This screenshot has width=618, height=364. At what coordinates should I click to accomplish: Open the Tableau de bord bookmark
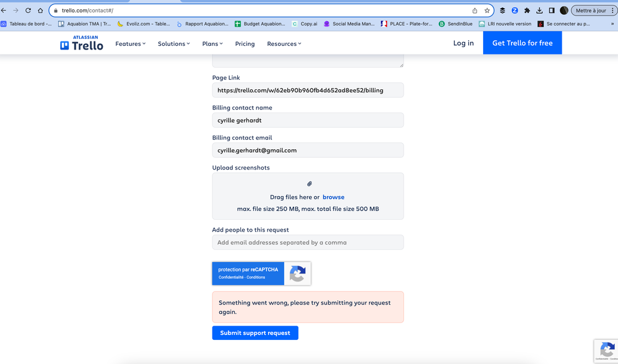point(26,24)
